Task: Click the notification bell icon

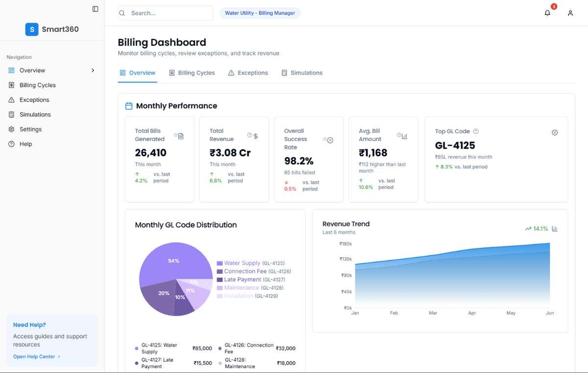Action: 547,13
